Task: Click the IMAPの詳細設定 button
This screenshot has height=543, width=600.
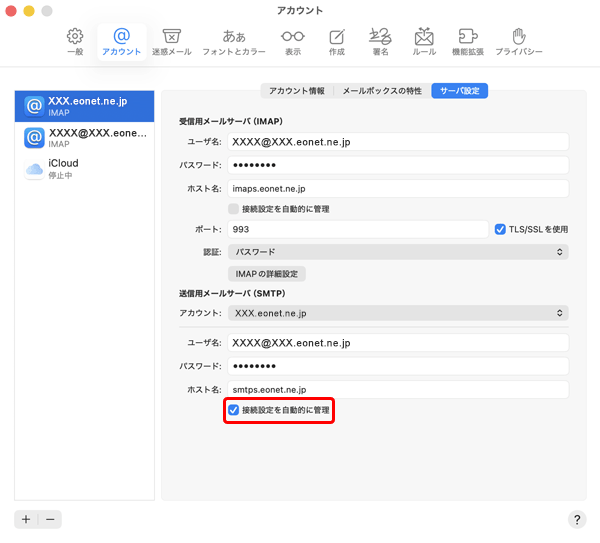Action: 266,274
